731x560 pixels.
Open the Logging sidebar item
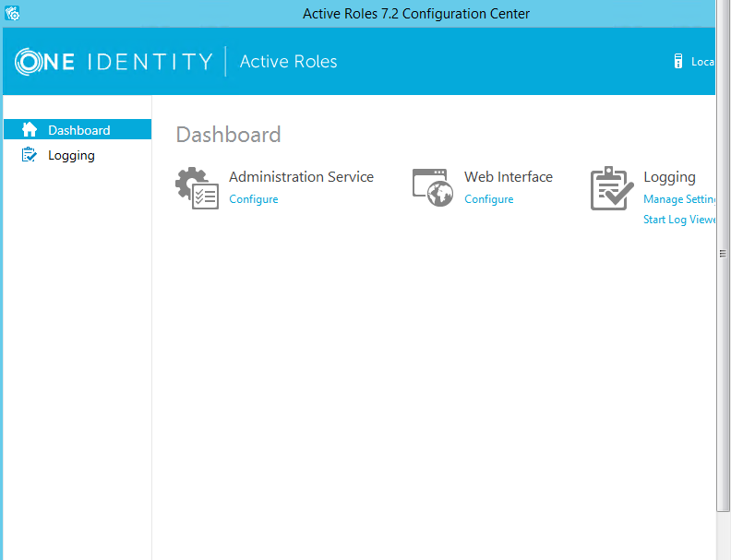pyautogui.click(x=78, y=155)
